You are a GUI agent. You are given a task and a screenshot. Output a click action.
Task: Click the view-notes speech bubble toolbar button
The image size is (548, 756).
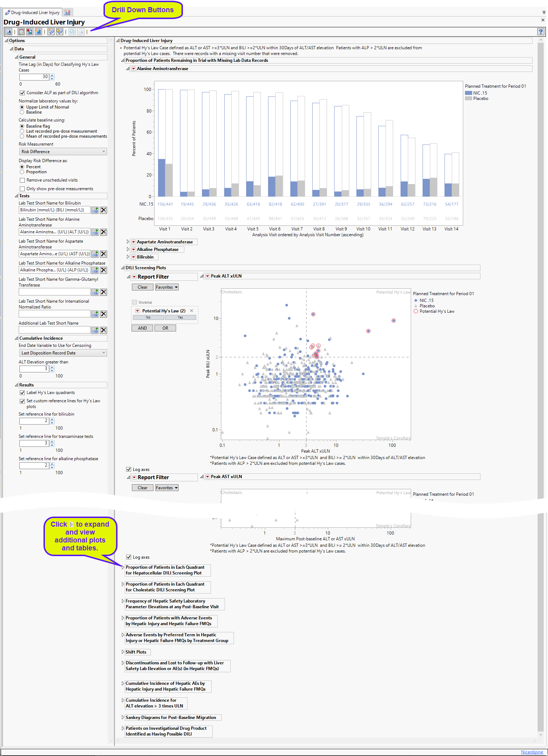tap(59, 32)
